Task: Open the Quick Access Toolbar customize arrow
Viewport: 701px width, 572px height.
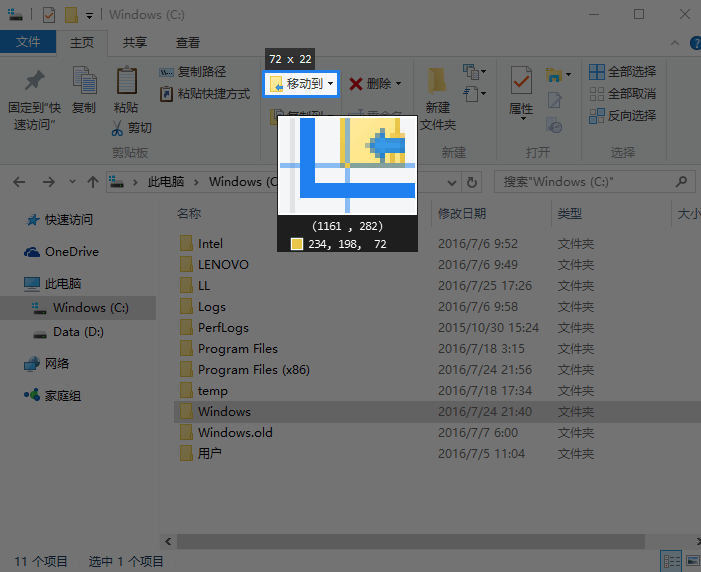Action: (x=89, y=16)
